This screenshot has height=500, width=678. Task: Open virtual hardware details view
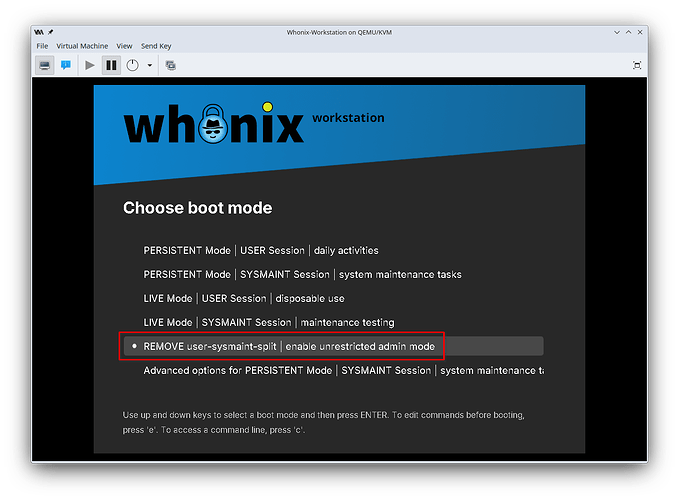[x=67, y=65]
